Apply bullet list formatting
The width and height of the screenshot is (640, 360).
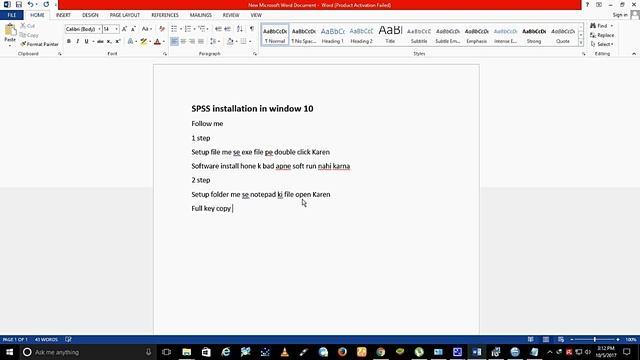(174, 29)
